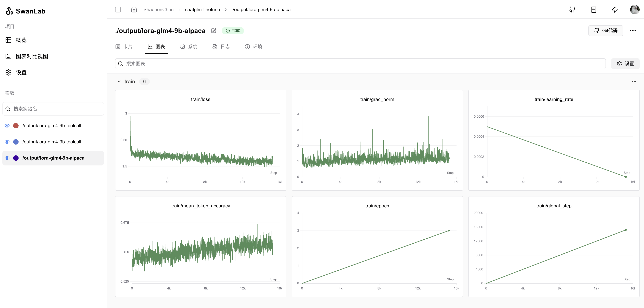Collapse the train charts section

pyautogui.click(x=119, y=82)
